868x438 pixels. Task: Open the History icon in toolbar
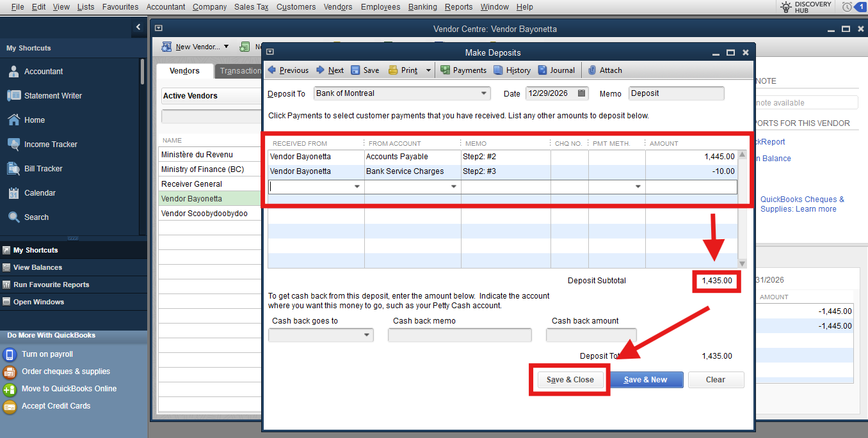pos(499,70)
